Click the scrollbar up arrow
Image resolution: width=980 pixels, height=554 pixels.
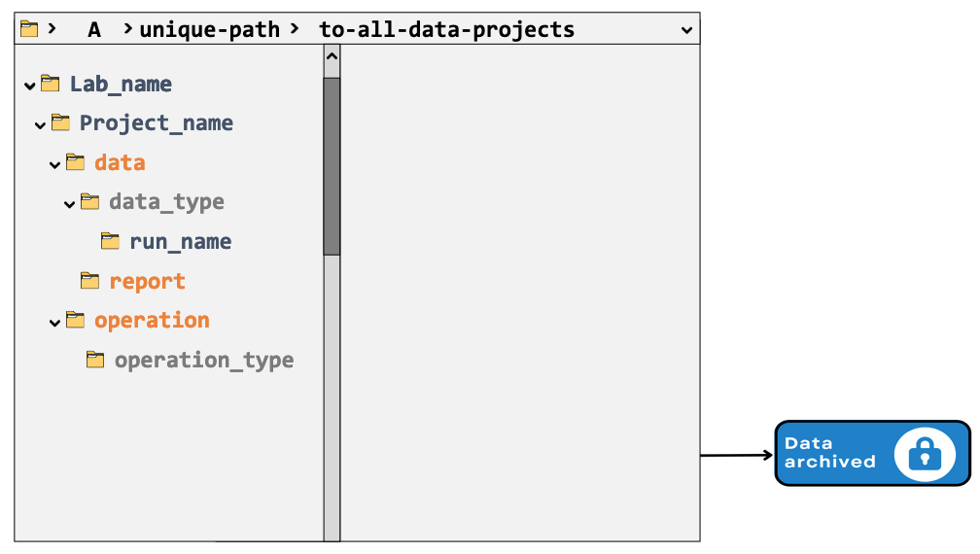click(x=332, y=58)
